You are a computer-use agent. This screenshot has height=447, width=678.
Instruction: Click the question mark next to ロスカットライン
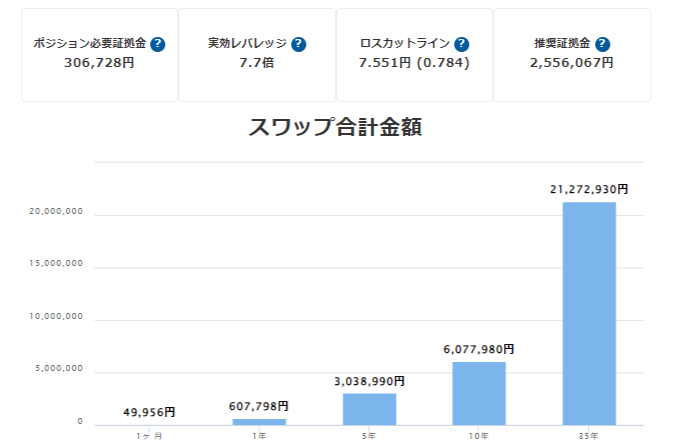coord(461,45)
